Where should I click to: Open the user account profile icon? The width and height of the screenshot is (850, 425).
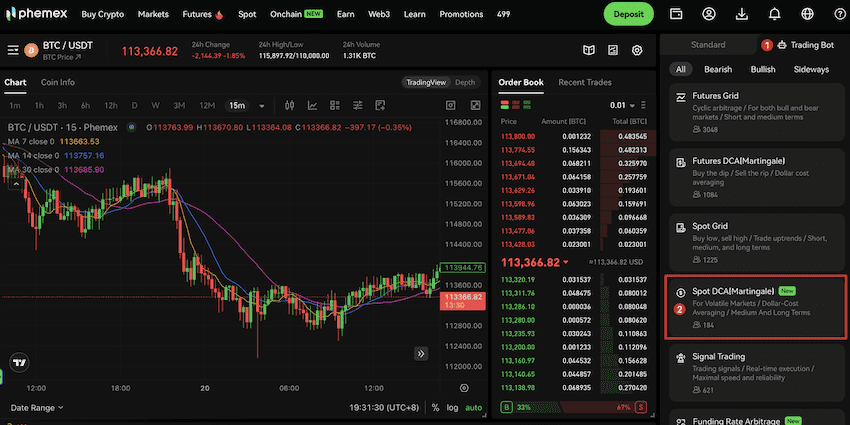709,14
